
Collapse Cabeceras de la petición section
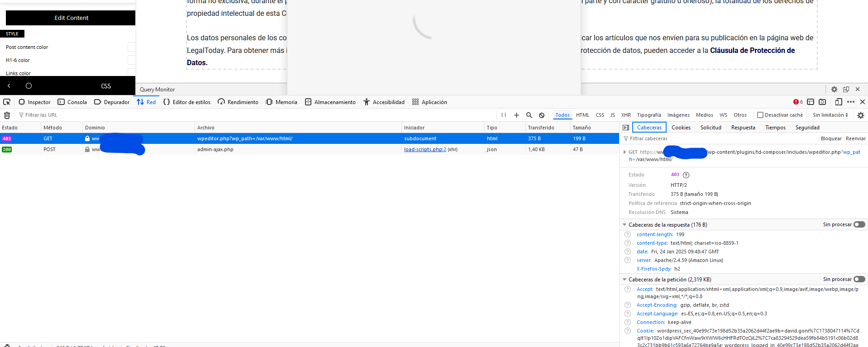pyautogui.click(x=625, y=280)
